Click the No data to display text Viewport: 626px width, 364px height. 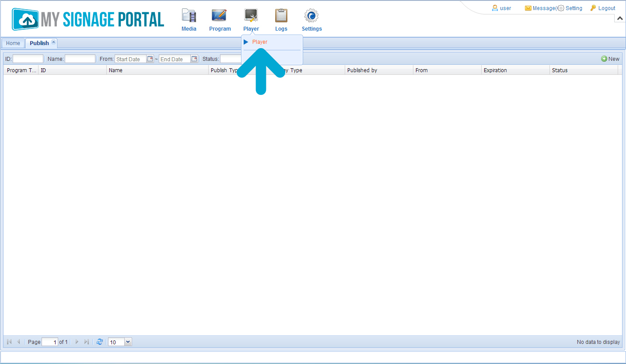598,342
